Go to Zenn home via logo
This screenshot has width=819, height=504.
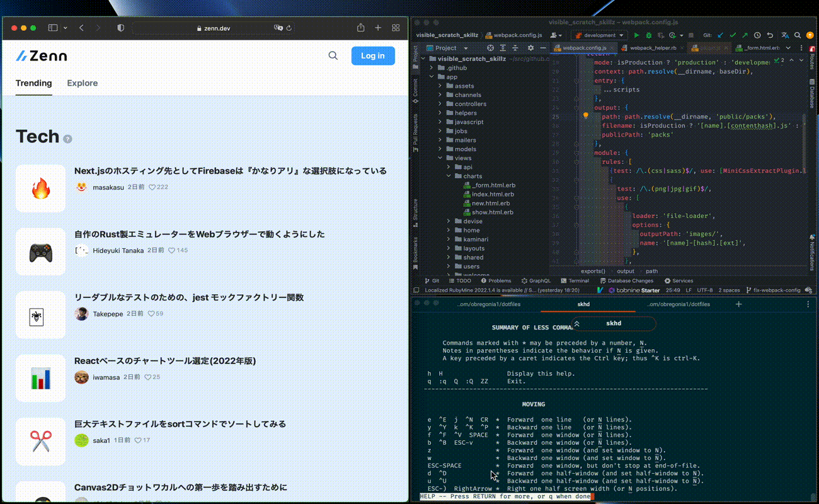42,56
